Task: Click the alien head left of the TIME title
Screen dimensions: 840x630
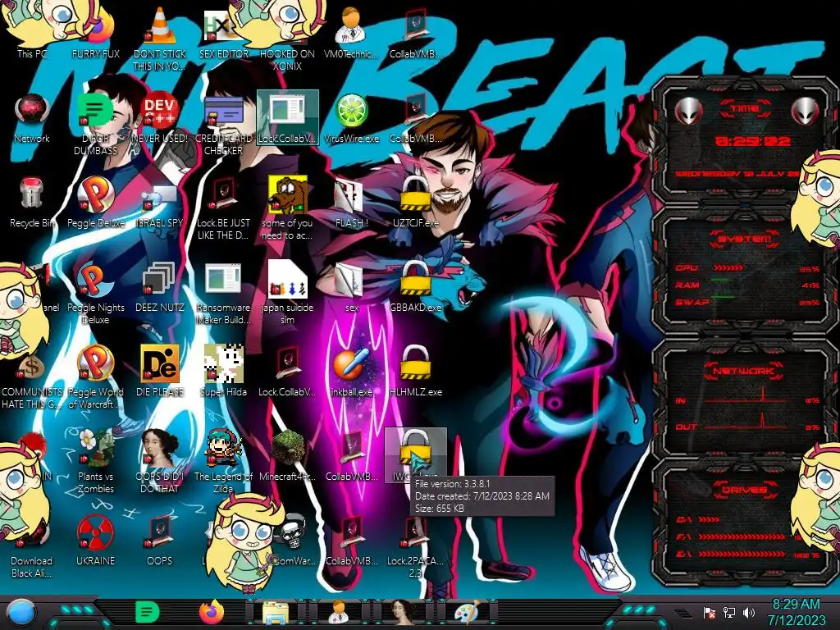Action: [688, 111]
